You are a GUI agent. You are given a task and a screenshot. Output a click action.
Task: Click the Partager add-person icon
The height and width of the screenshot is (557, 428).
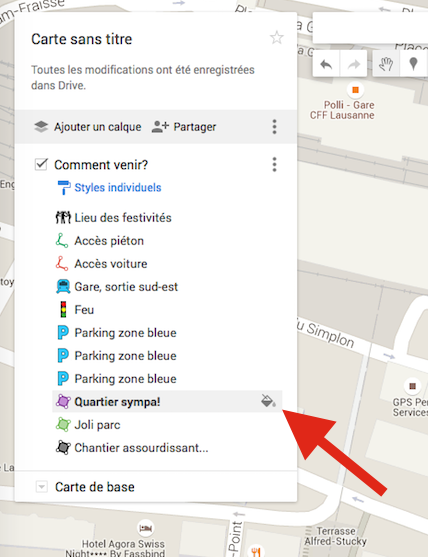pyautogui.click(x=160, y=127)
